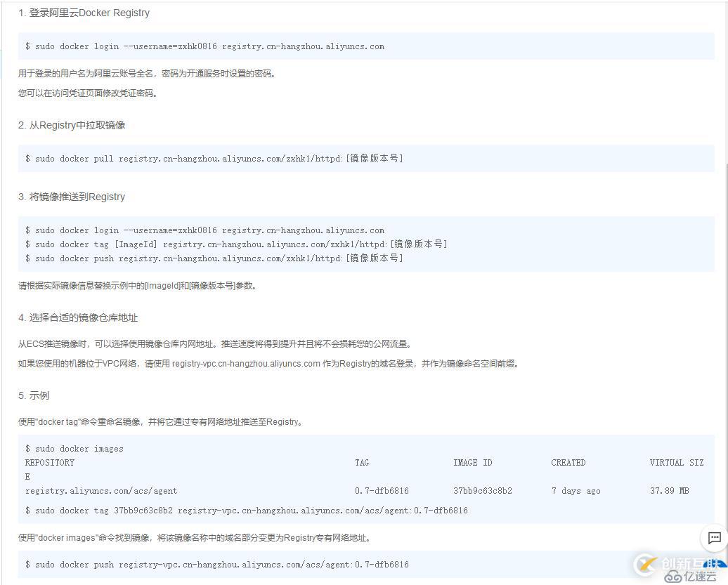Click text "用于登录的用户名为阿里云账号全名" line

(x=148, y=73)
